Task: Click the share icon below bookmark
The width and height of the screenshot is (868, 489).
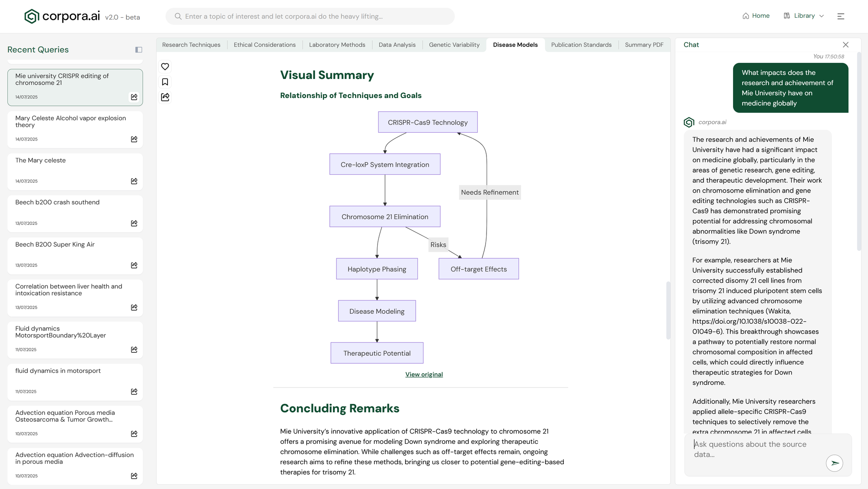Action: pos(165,97)
